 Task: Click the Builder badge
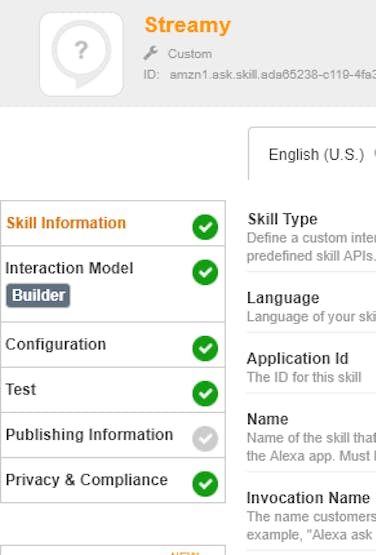(38, 295)
